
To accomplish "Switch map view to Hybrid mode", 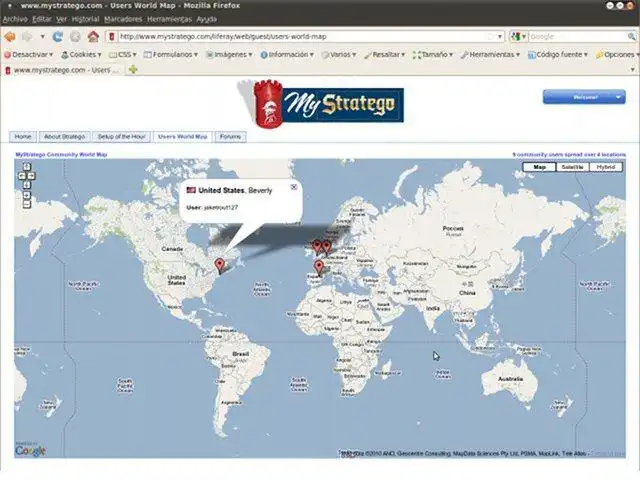I will 606,167.
